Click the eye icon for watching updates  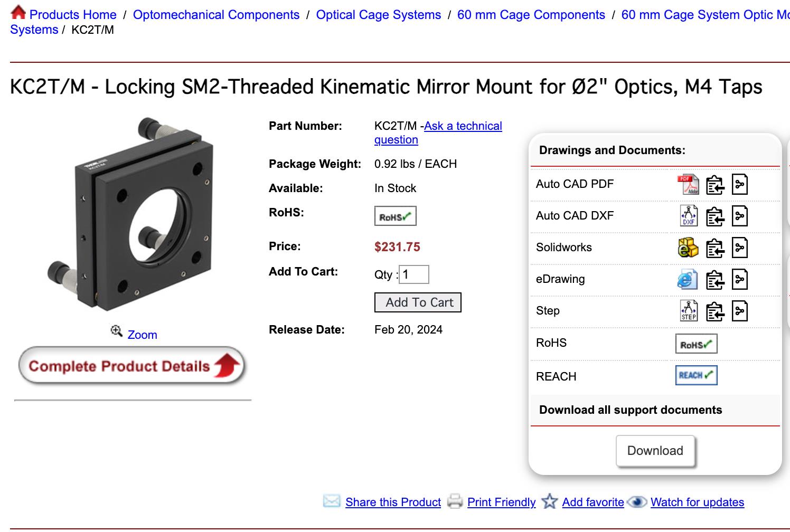click(x=637, y=502)
